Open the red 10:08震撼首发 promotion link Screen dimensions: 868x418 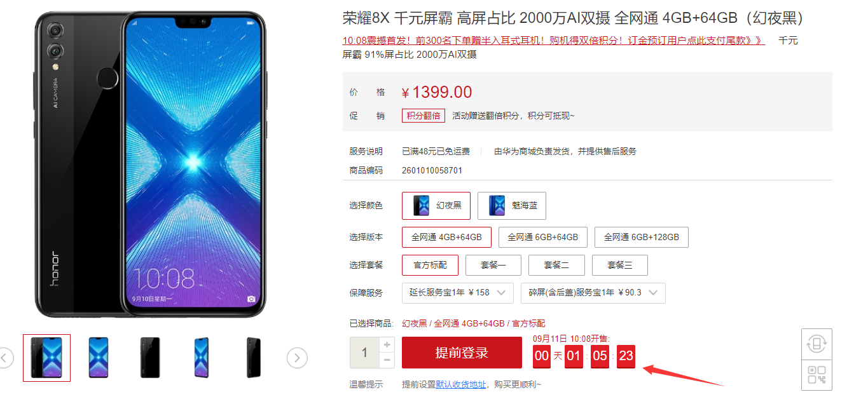tap(553, 41)
